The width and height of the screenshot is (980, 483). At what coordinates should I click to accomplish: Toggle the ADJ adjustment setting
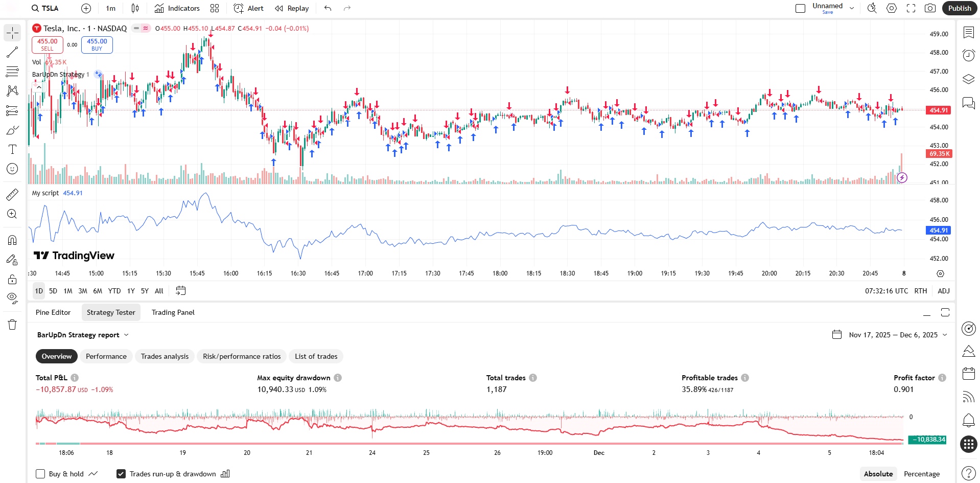943,291
